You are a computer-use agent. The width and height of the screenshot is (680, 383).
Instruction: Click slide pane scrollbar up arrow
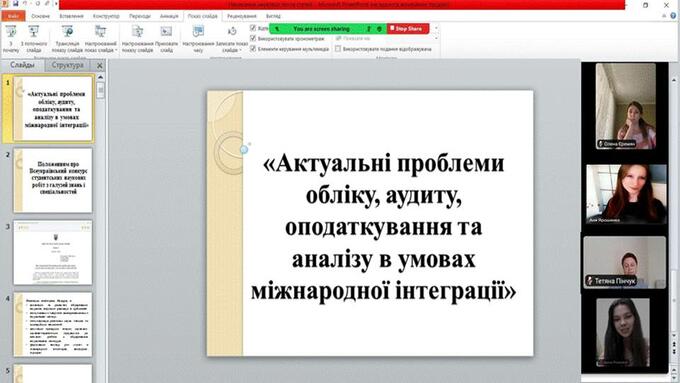[101, 77]
